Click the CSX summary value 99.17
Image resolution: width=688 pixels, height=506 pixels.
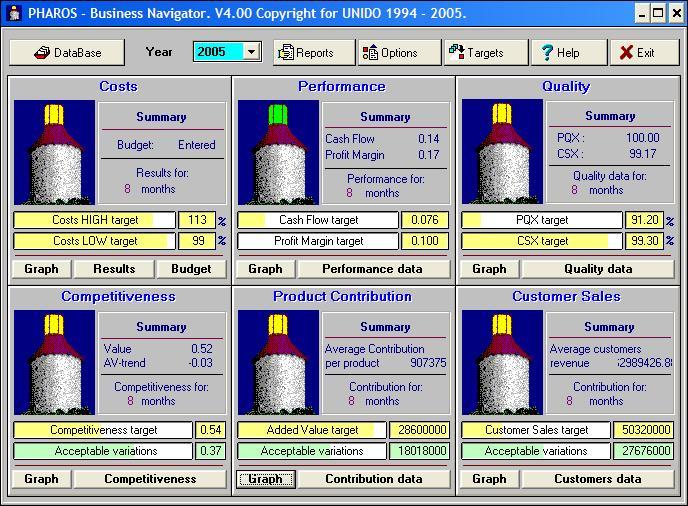(642, 154)
